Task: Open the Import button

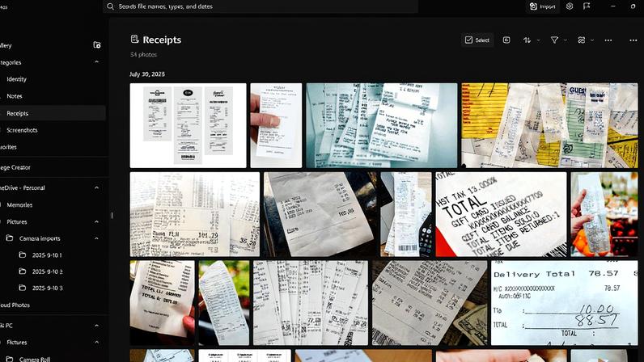Action: click(x=542, y=6)
